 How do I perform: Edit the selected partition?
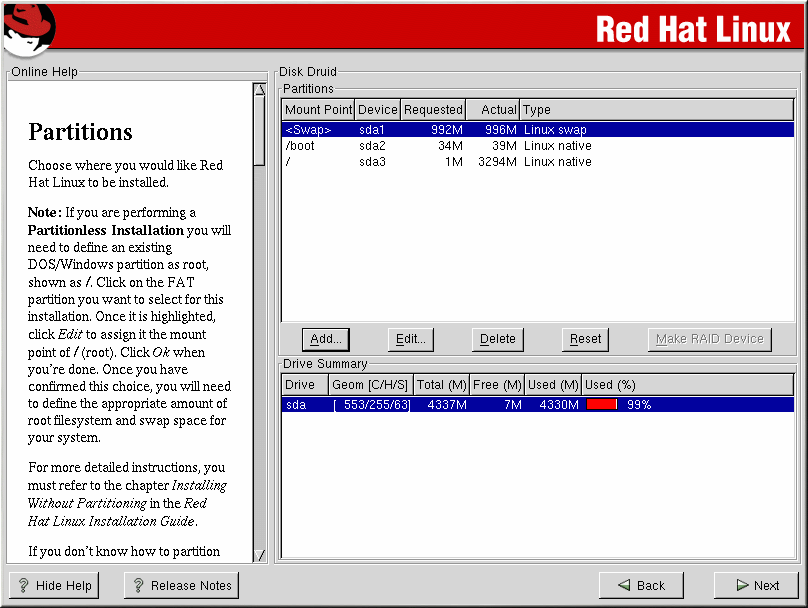411,339
